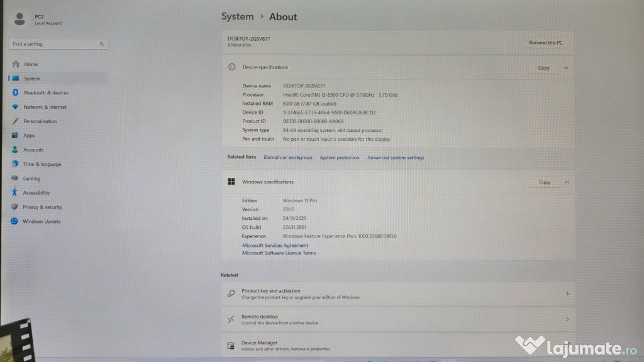The width and height of the screenshot is (644, 362).
Task: Open Accessibility settings
Action: [36, 193]
